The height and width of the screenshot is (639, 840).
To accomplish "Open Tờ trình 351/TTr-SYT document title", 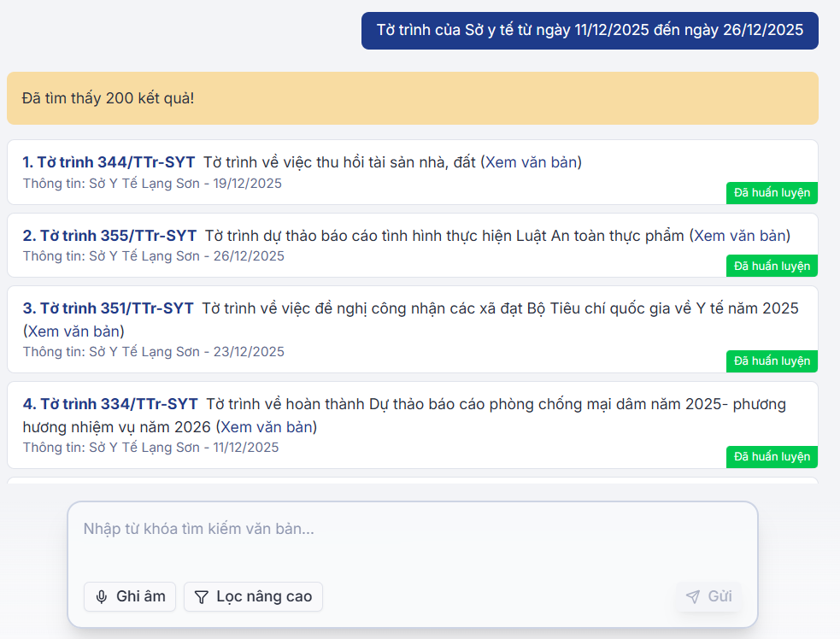I will point(109,308).
